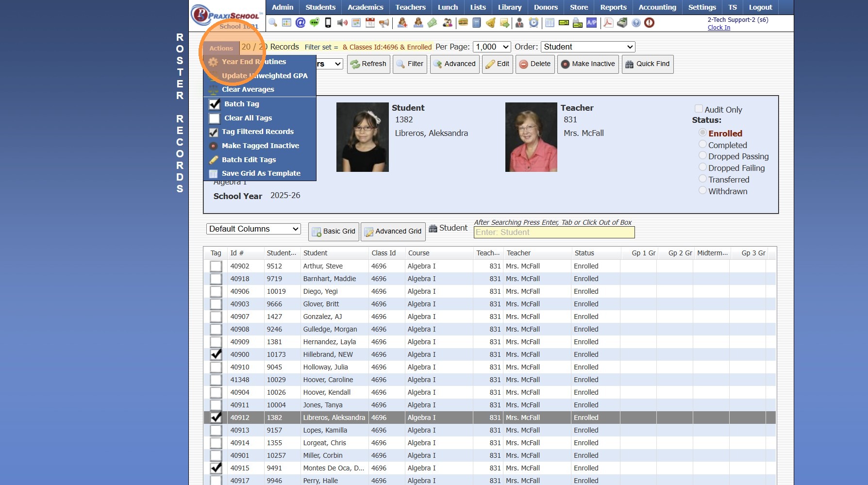Untag the Hillebrand, NEW row checkbox
The height and width of the screenshot is (485, 868).
pyautogui.click(x=216, y=354)
